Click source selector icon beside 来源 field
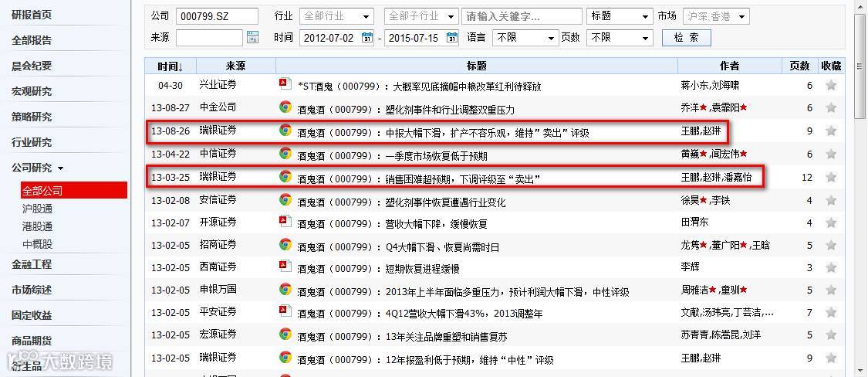Viewport: 868px width, 377px height. tap(252, 38)
